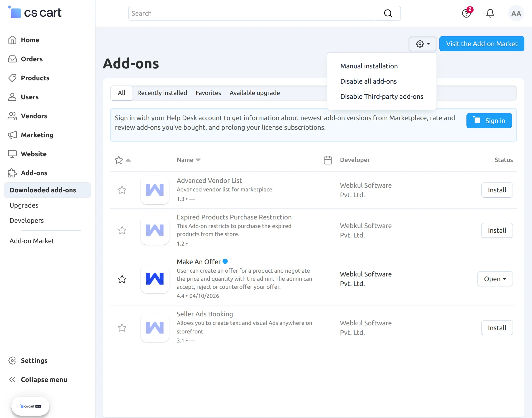Click Webkul Software developer for Make An Offer

tap(366, 279)
